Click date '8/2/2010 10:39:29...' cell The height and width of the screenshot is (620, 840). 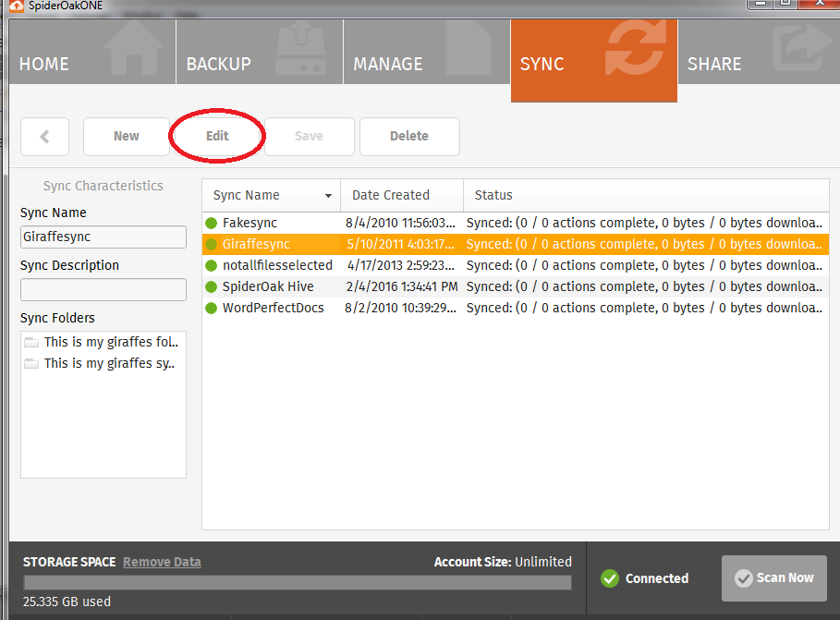[400, 308]
